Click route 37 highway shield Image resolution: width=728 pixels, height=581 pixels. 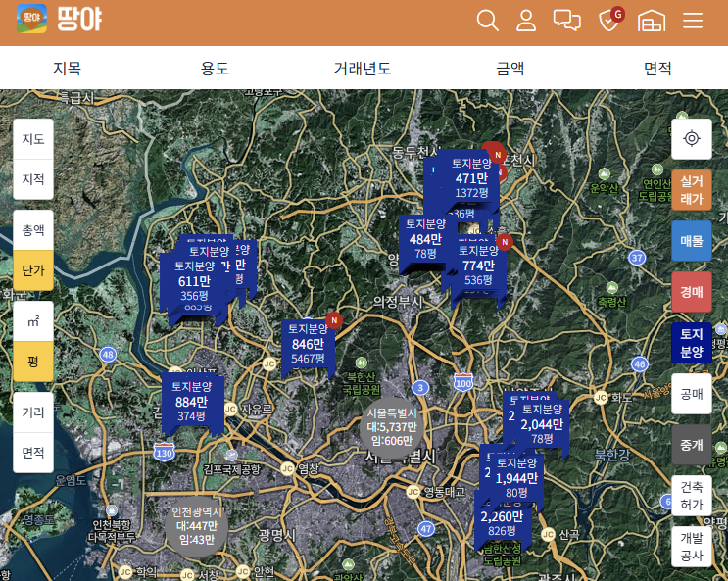click(637, 258)
